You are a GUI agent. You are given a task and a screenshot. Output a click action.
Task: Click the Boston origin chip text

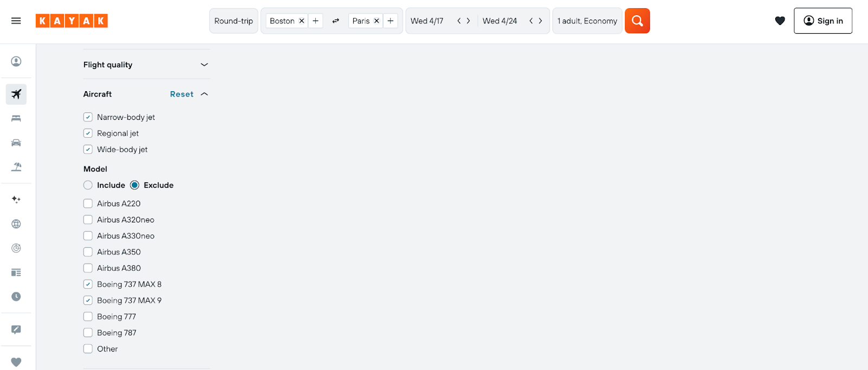click(x=282, y=21)
